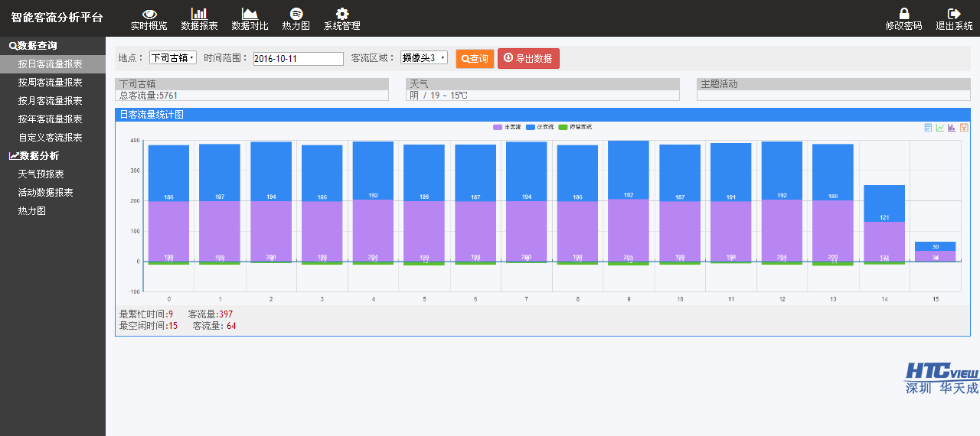Toggle the green legend series
This screenshot has width=980, height=436.
[x=574, y=127]
